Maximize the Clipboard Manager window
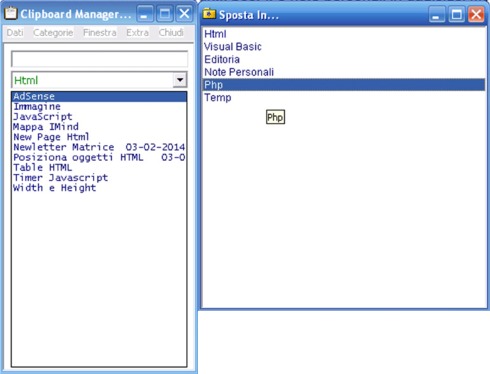 165,14
